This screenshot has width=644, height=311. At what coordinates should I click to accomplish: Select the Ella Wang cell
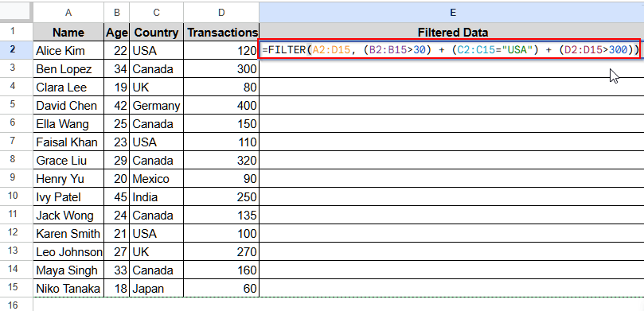click(x=68, y=123)
